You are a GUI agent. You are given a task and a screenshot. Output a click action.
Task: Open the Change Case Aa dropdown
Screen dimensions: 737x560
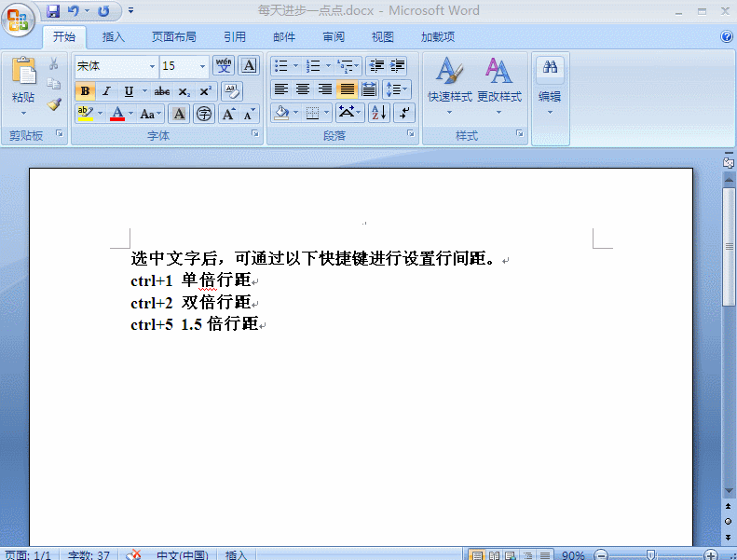point(151,114)
